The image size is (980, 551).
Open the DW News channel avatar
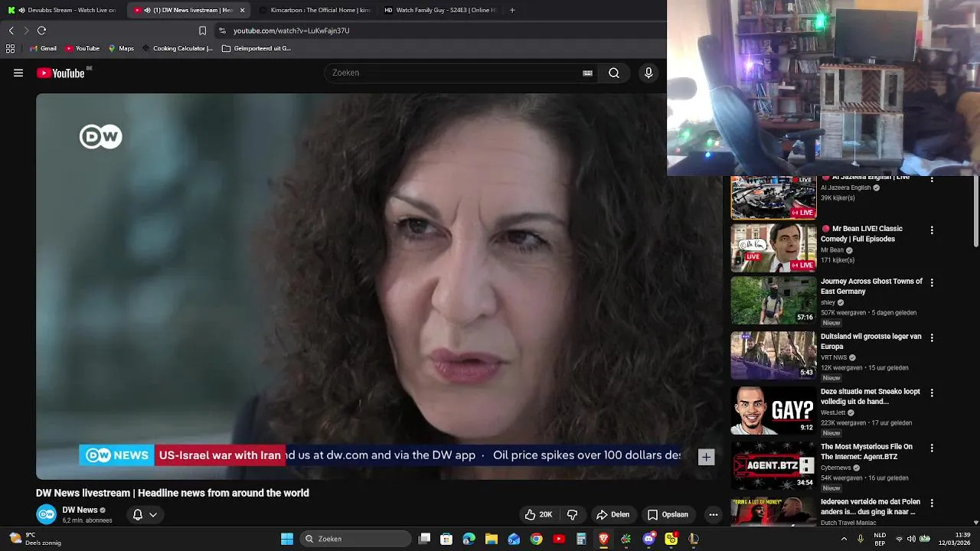[x=47, y=515]
